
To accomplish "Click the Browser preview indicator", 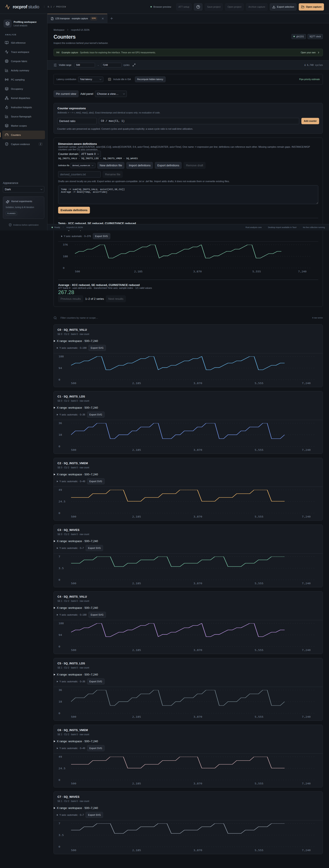I will click(161, 7).
